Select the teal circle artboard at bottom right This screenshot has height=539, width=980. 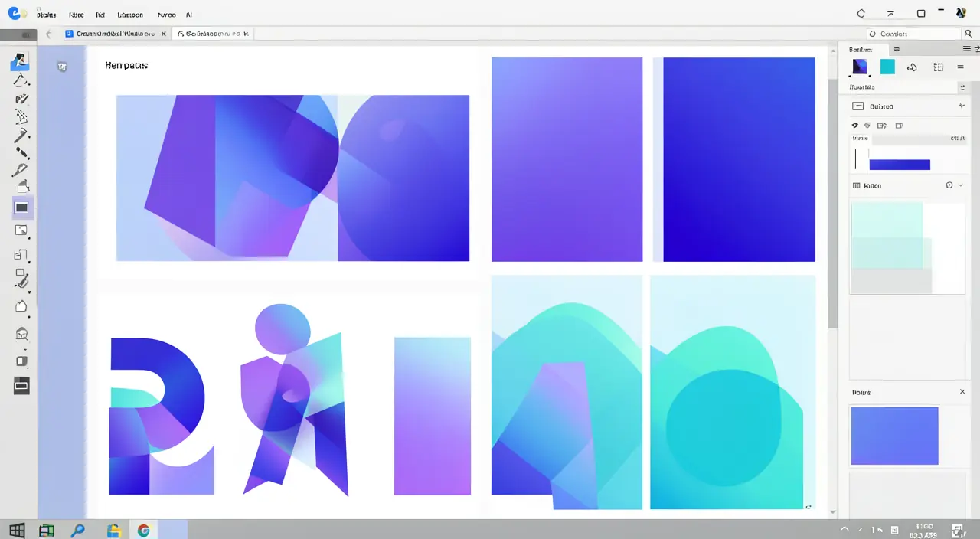(733, 392)
